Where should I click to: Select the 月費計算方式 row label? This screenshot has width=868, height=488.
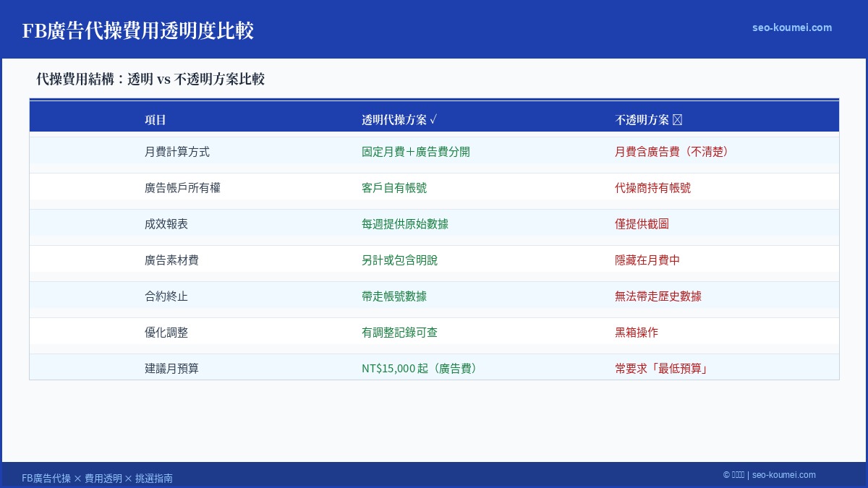pyautogui.click(x=177, y=152)
